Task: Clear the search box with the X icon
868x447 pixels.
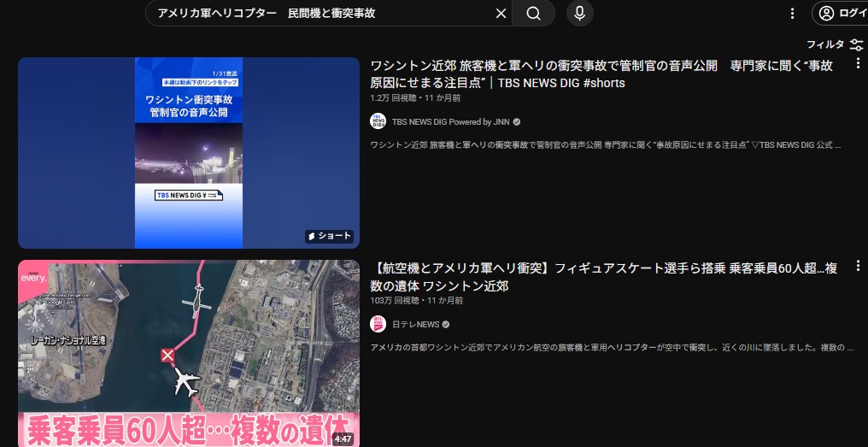Action: [501, 14]
